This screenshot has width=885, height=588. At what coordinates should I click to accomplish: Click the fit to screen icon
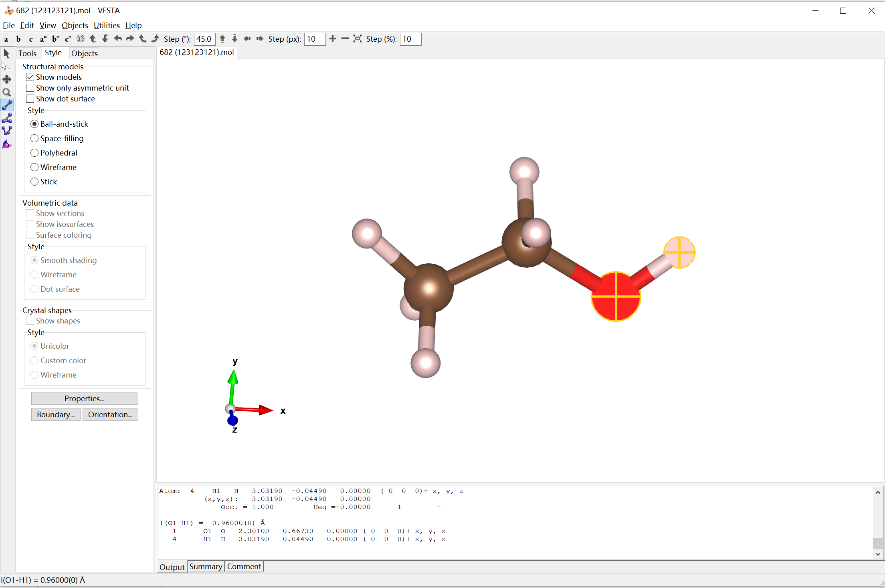click(x=357, y=39)
